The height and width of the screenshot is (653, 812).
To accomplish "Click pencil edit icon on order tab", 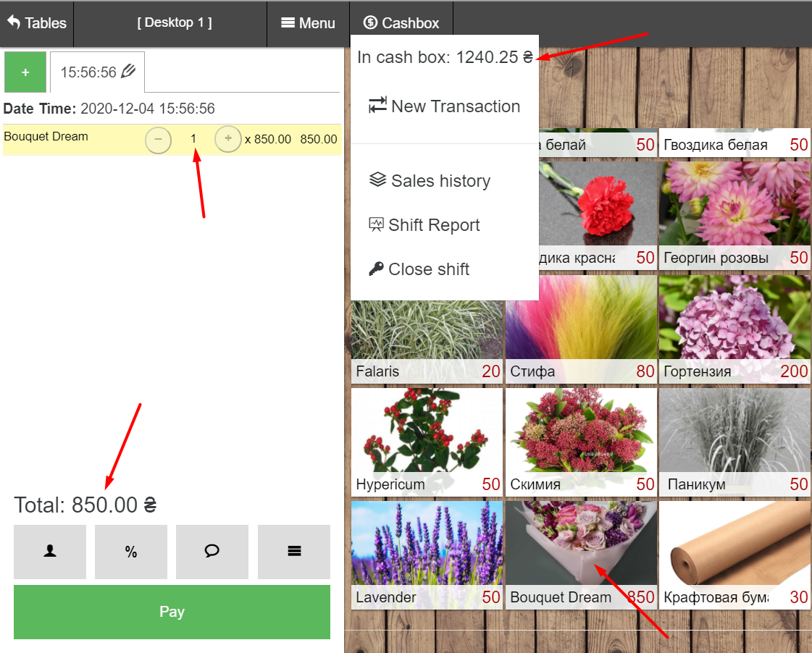I will pyautogui.click(x=128, y=71).
